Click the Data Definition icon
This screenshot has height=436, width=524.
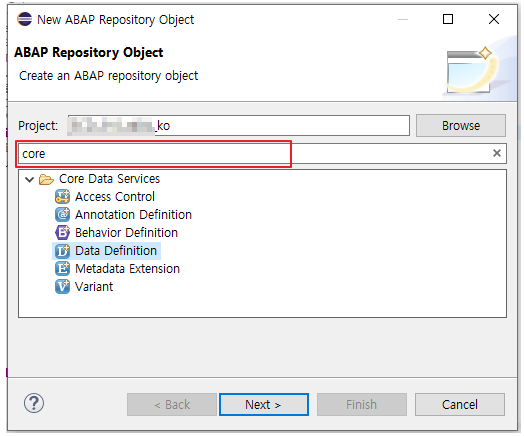[62, 251]
